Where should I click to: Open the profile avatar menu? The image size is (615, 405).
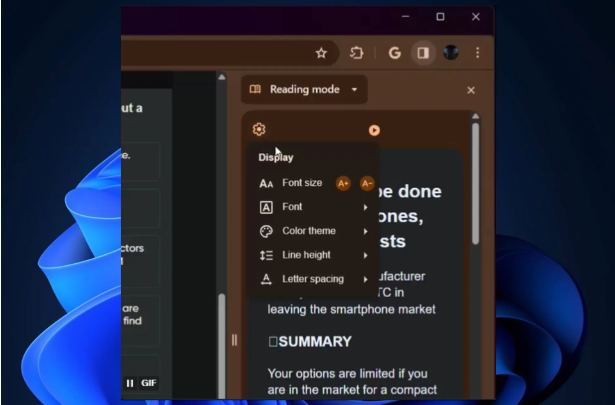[x=451, y=53]
